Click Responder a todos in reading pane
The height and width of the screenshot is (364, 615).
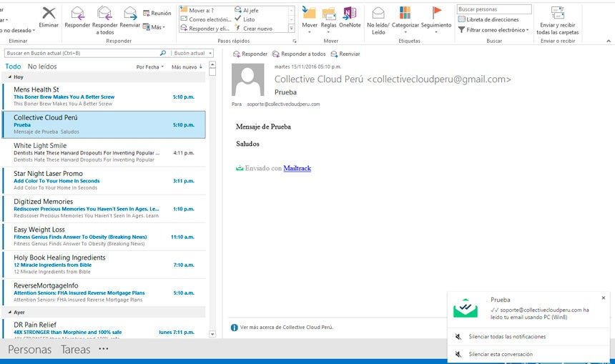tap(299, 54)
